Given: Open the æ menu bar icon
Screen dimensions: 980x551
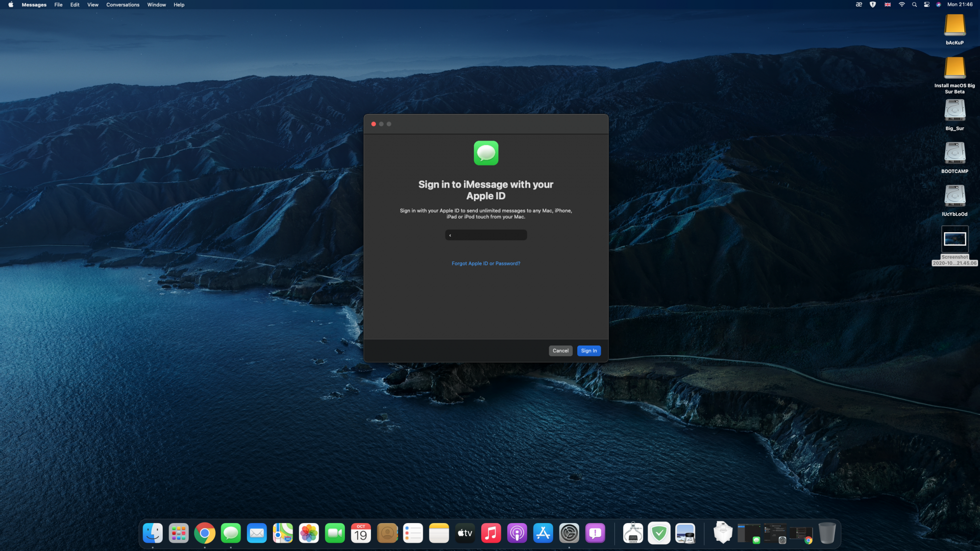Looking at the screenshot, I should pyautogui.click(x=858, y=4).
